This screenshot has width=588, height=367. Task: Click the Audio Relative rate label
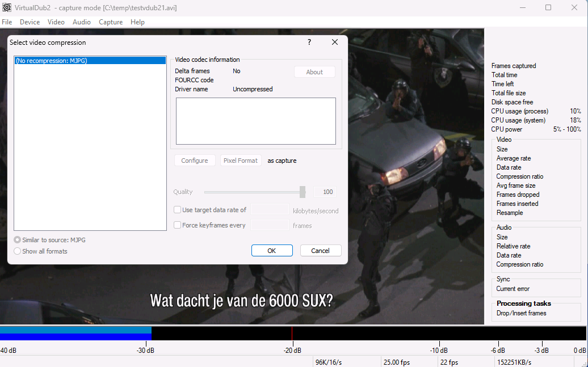pos(514,246)
